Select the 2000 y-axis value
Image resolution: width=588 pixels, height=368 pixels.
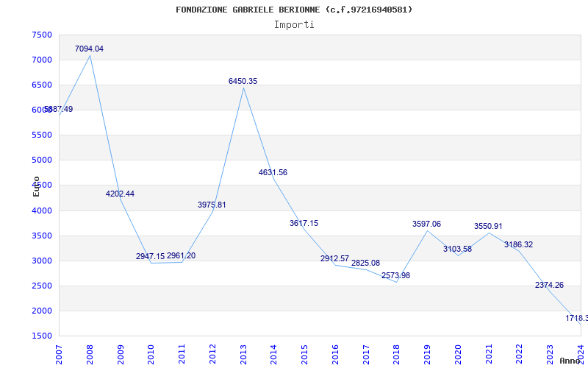point(42,311)
